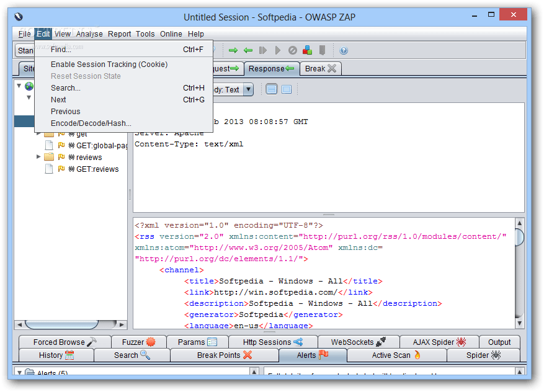Screen dimensions: 544x392
Task: Open the History tab
Action: click(56, 355)
